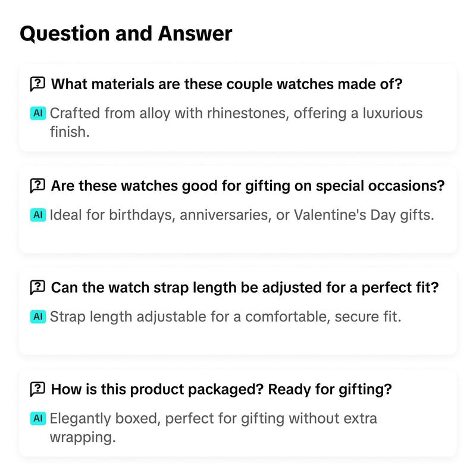Click question icon beside strap length question
Screen dimensions: 476x476
(x=37, y=287)
